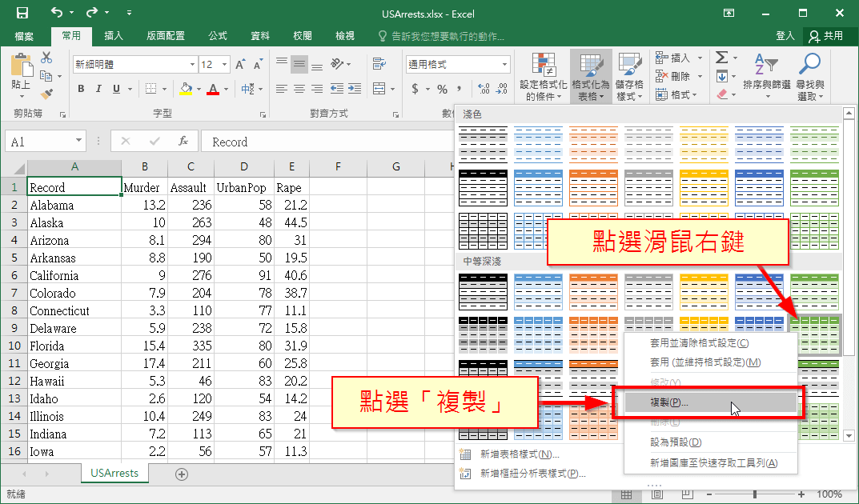Select the USArrests sheet tab
The width and height of the screenshot is (859, 504).
(114, 474)
